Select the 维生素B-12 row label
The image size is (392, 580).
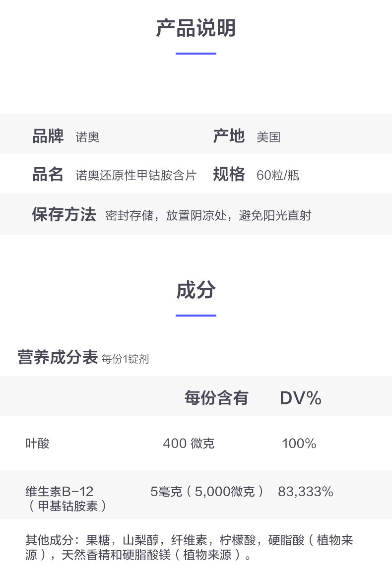tap(60, 492)
